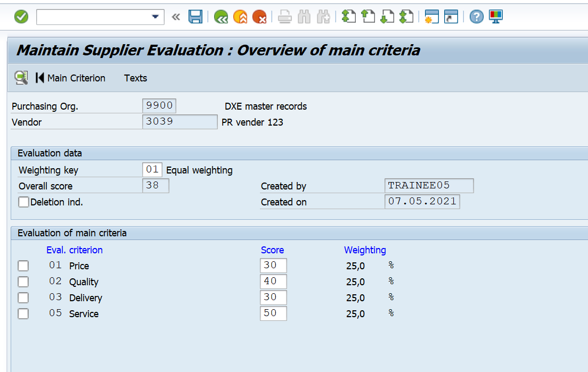Viewport: 588px width, 372px height.
Task: Click the Delivery score field 30
Action: [x=273, y=297]
